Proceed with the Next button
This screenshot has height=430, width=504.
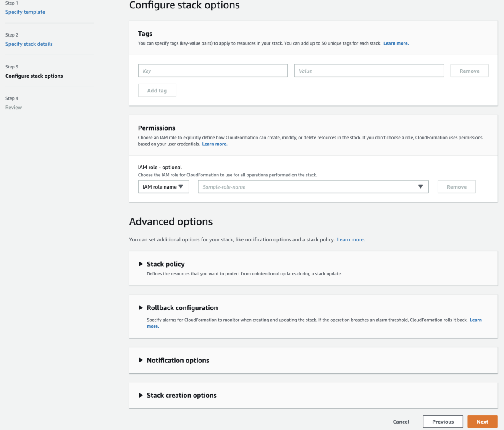[x=483, y=422]
